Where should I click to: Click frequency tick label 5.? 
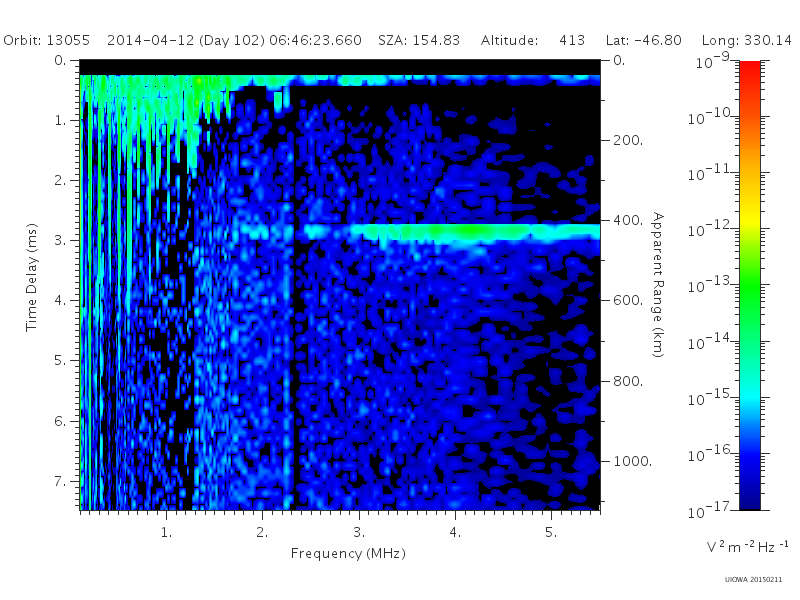pos(551,532)
